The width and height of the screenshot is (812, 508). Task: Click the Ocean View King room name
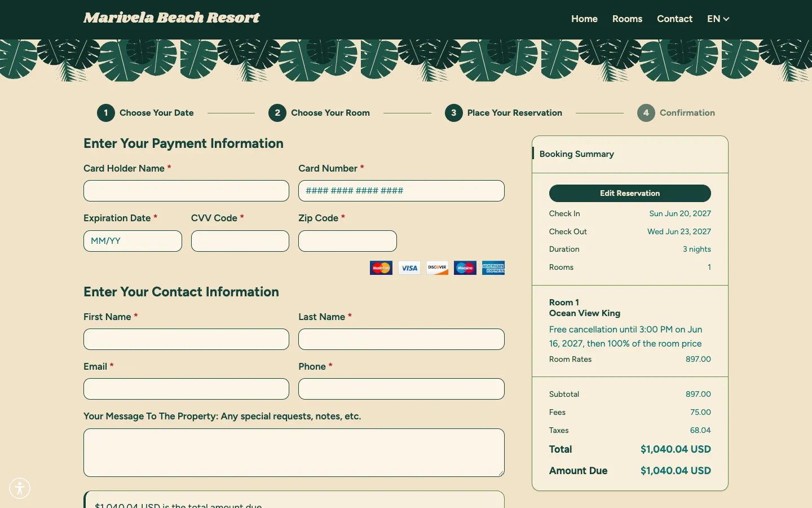click(585, 313)
